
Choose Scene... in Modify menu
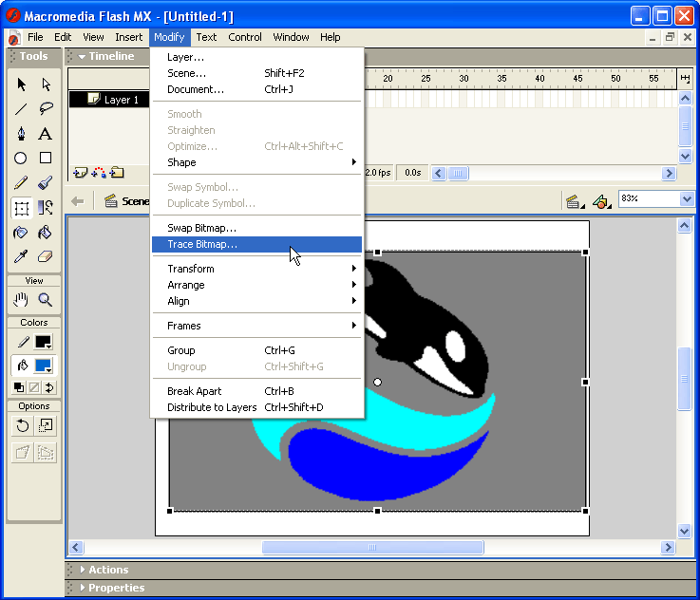coord(256,73)
